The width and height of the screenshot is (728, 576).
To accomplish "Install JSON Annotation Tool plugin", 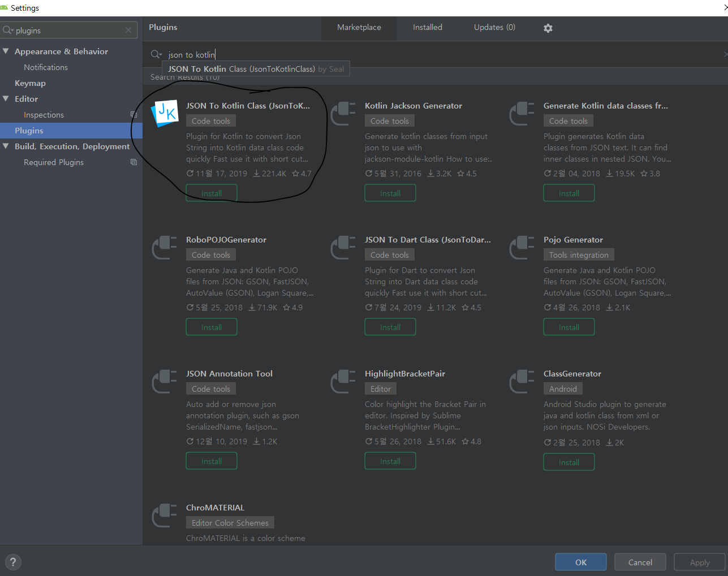I will point(212,461).
